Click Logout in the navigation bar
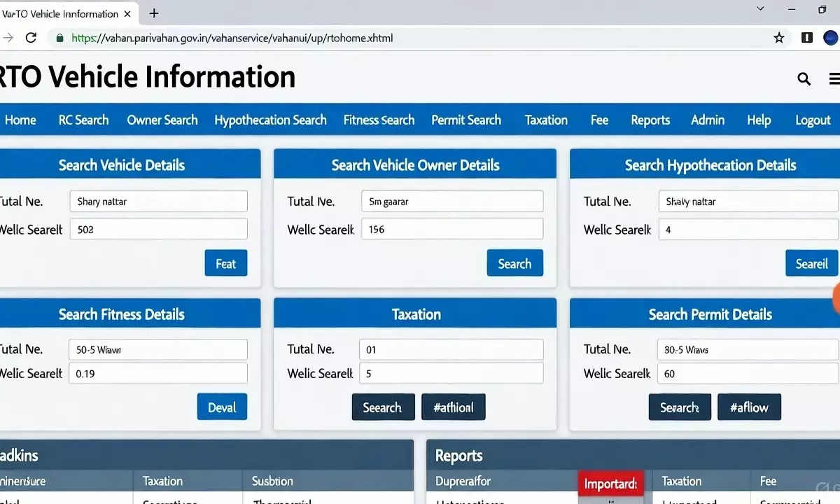This screenshot has width=840, height=504. pos(812,120)
